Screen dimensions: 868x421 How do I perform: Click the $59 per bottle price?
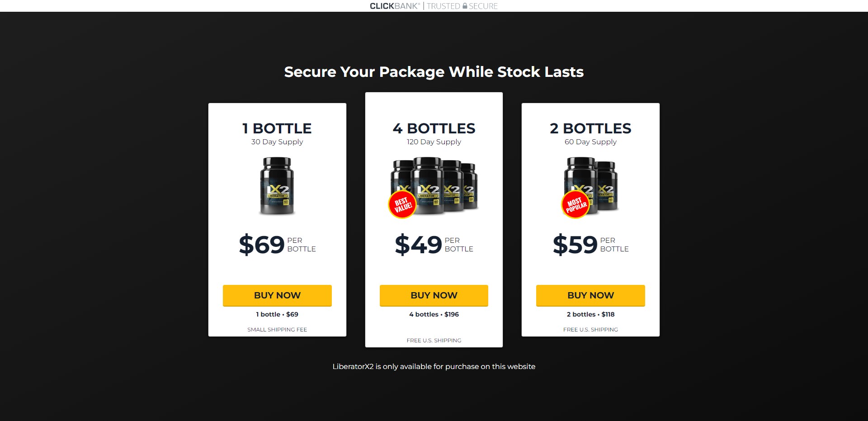tap(575, 245)
